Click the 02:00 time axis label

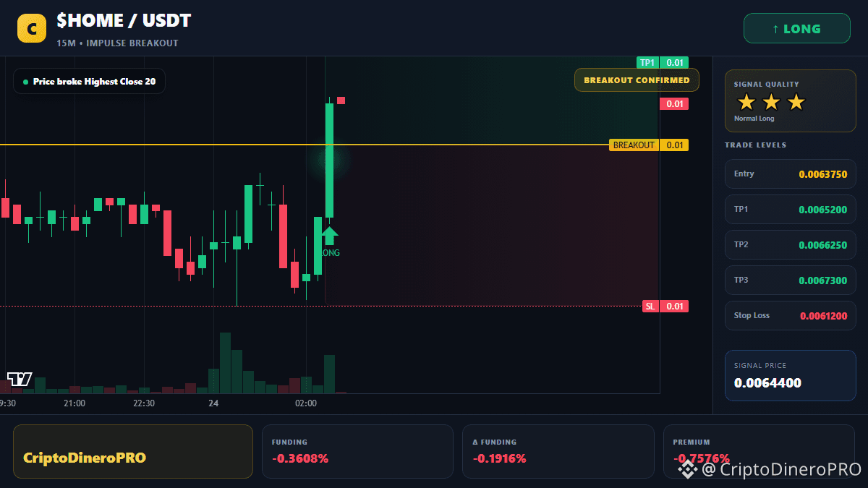click(x=306, y=403)
